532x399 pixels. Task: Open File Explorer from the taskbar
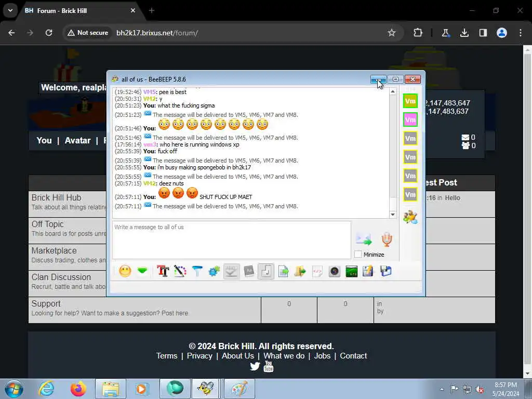coord(111,389)
